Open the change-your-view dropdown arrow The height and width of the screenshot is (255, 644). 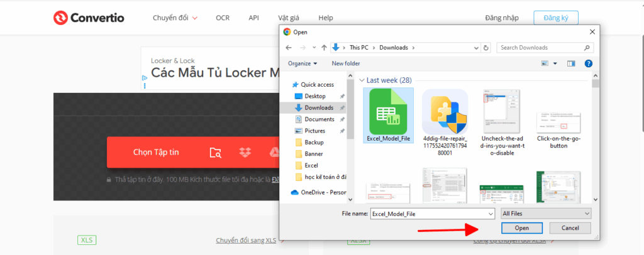[x=555, y=63]
